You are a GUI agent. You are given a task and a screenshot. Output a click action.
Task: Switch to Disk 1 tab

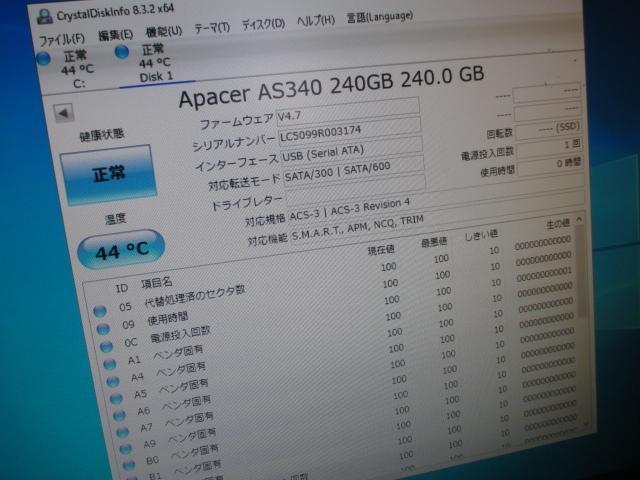click(156, 63)
